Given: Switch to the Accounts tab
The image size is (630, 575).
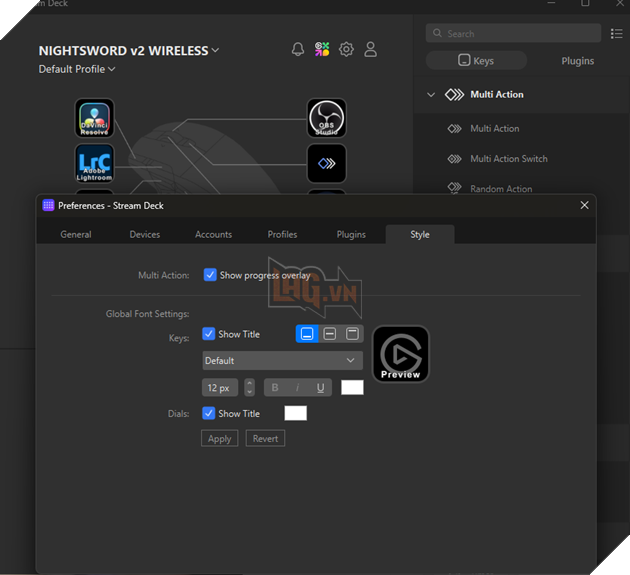Looking at the screenshot, I should click(x=213, y=234).
